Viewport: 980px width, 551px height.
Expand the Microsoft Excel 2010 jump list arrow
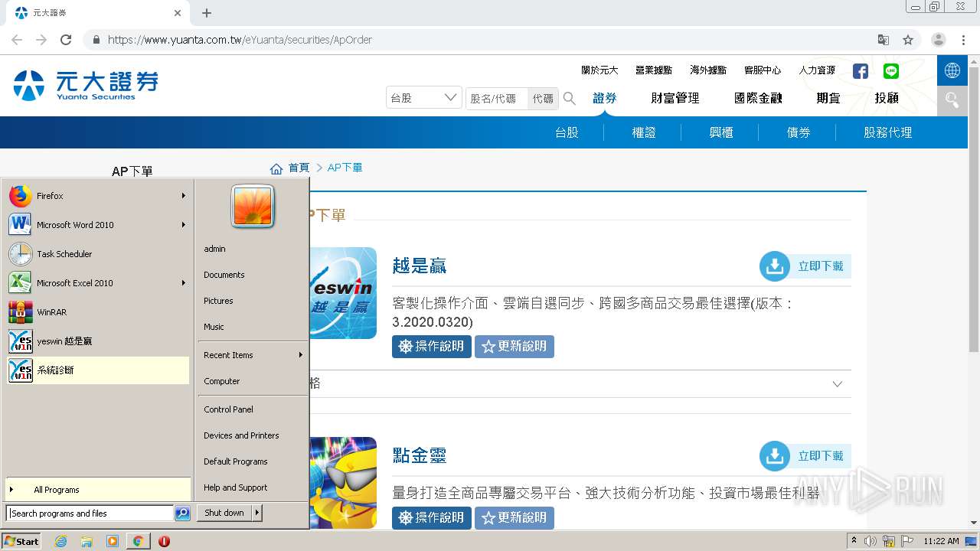184,283
